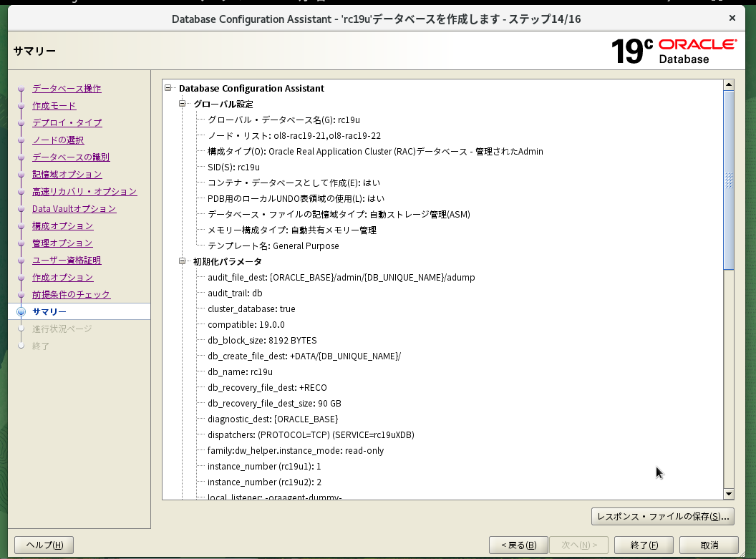Select the cluster_database: true row
Image resolution: width=756 pixels, height=559 pixels.
click(251, 309)
